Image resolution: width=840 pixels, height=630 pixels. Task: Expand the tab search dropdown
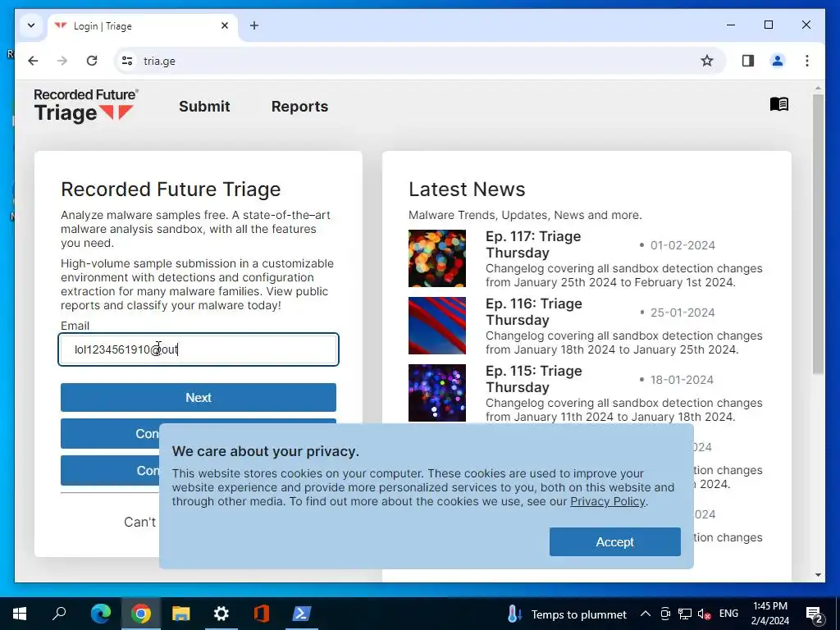coord(31,25)
